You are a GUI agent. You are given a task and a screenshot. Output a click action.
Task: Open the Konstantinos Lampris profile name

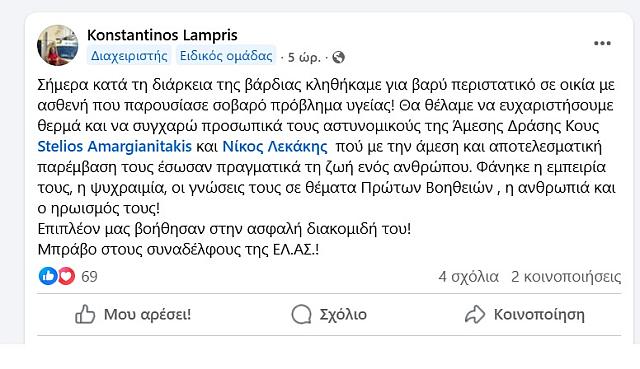[162, 35]
